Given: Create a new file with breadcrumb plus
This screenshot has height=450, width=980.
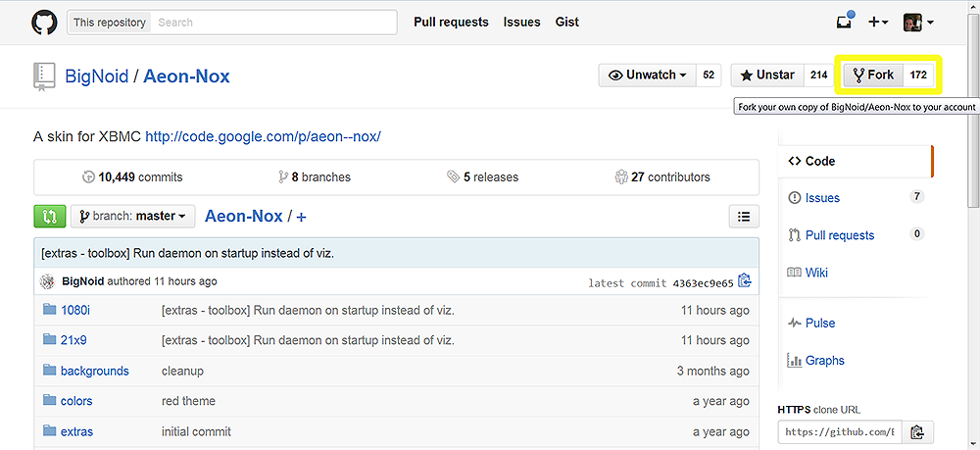Looking at the screenshot, I should click(x=301, y=217).
